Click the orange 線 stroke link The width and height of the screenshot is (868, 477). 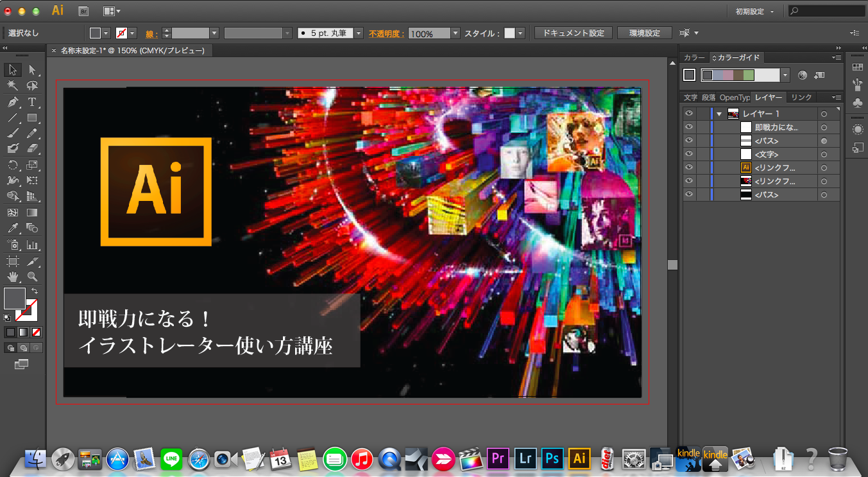point(151,33)
